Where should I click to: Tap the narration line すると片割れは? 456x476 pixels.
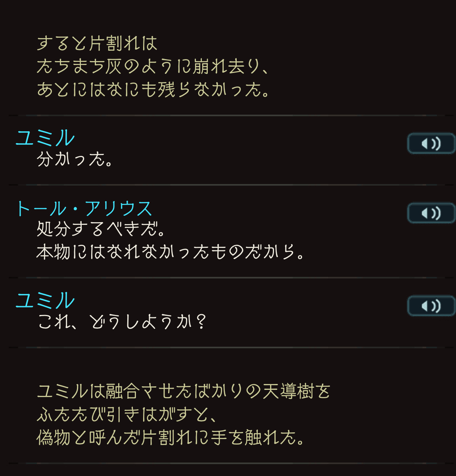coord(97,43)
